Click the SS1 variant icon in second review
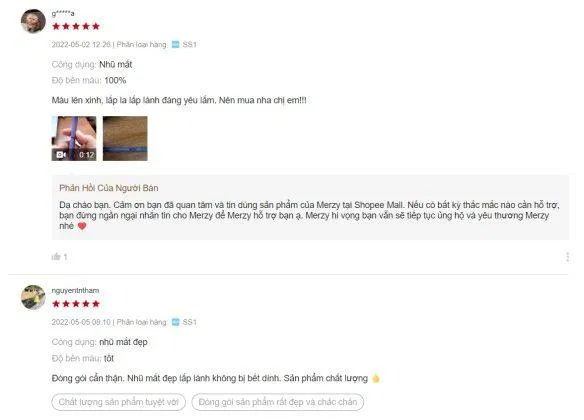The width and height of the screenshot is (584, 420). [x=175, y=322]
